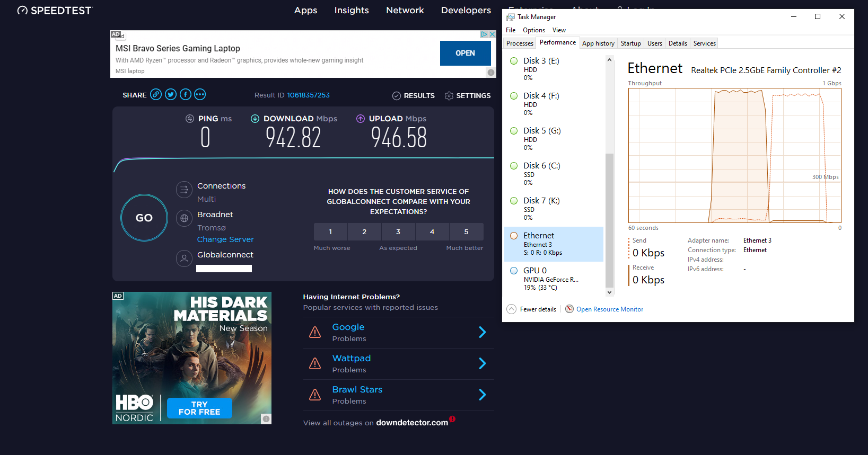Open downdetector.com link

tap(412, 423)
